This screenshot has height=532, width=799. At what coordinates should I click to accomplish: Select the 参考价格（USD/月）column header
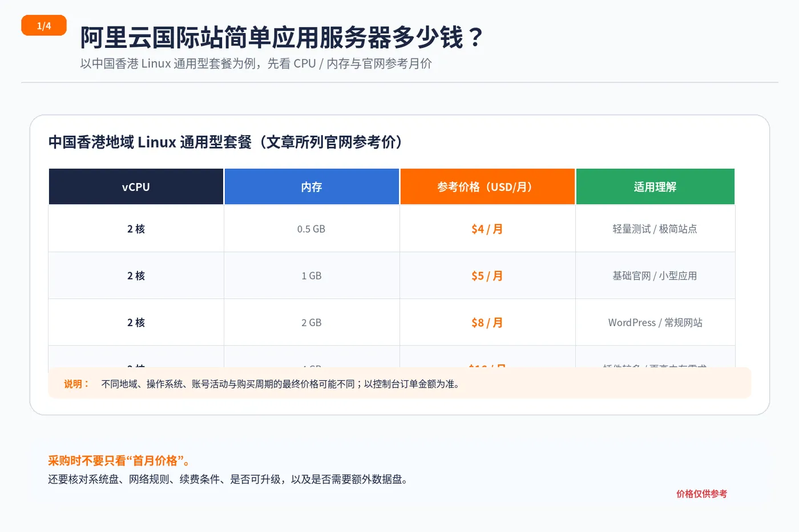click(487, 186)
